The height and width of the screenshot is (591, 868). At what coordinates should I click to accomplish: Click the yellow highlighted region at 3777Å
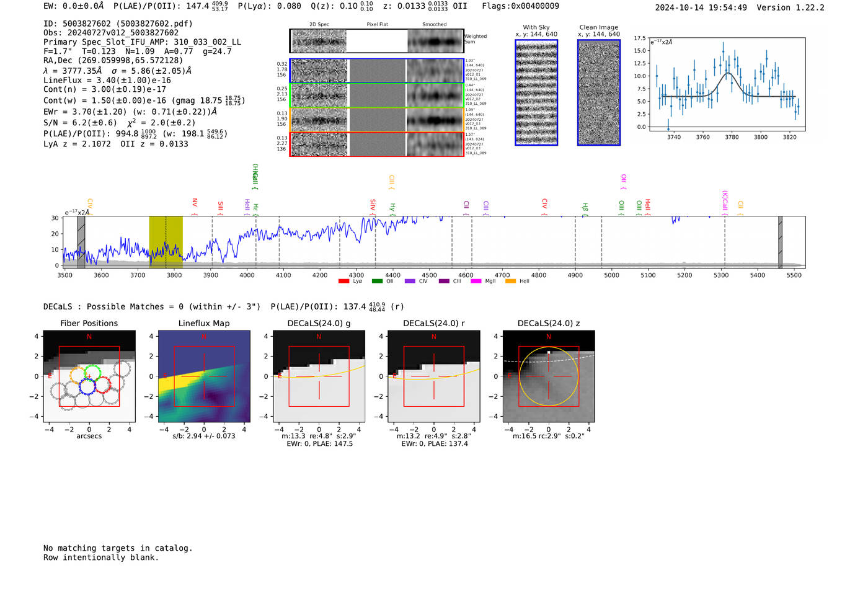pyautogui.click(x=166, y=242)
